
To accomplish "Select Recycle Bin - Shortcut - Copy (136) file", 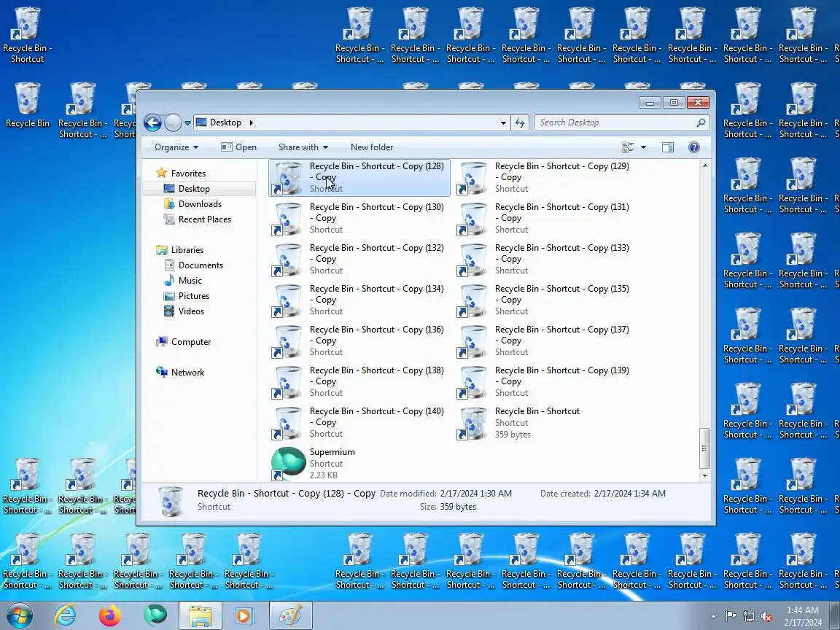I will tap(359, 341).
